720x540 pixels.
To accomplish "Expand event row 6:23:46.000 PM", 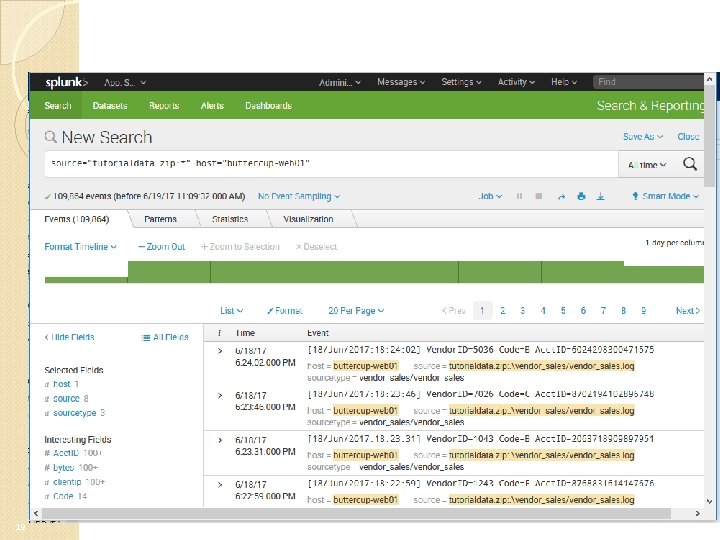I will click(x=220, y=395).
